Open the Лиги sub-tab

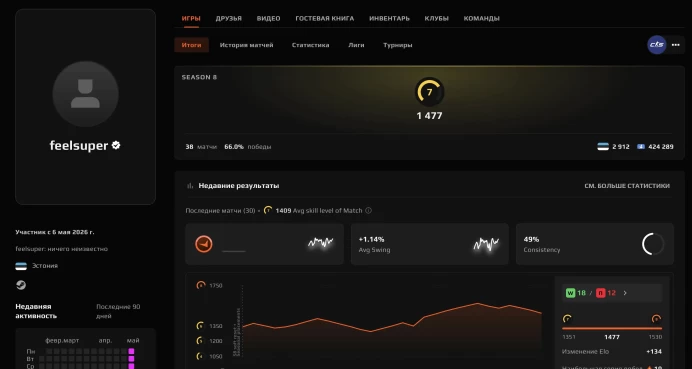pos(356,45)
